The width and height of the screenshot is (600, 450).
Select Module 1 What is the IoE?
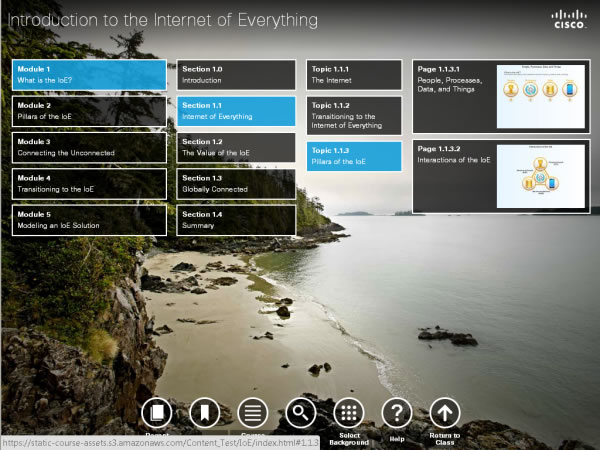coord(89,75)
